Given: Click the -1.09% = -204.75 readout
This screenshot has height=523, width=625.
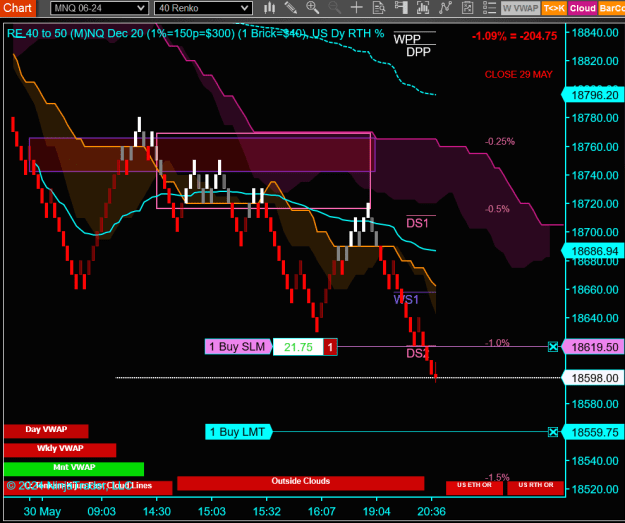Looking at the screenshot, I should pos(514,36).
